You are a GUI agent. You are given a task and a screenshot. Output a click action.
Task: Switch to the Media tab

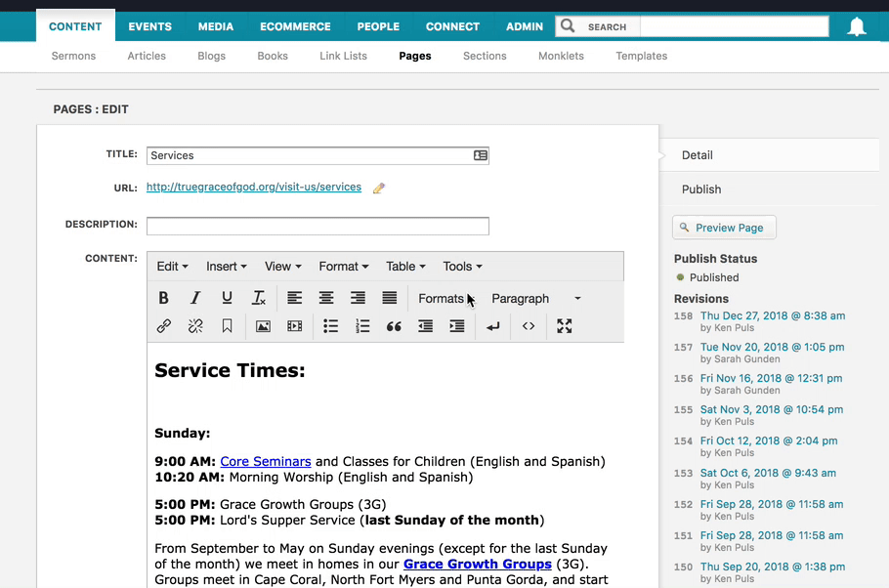click(x=216, y=26)
